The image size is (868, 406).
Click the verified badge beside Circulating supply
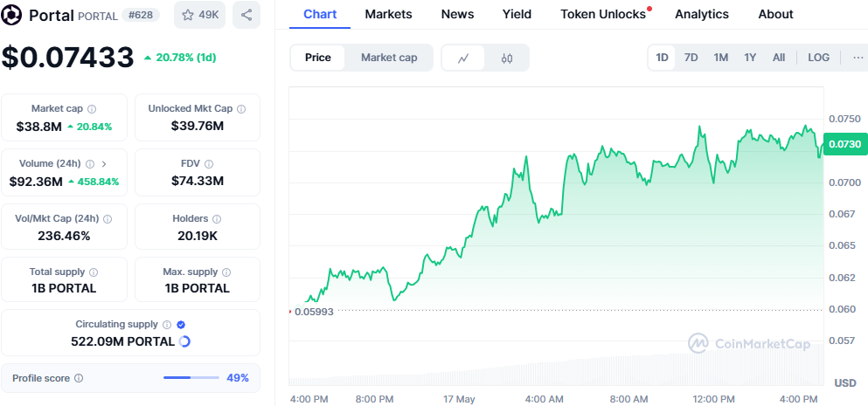click(x=180, y=325)
